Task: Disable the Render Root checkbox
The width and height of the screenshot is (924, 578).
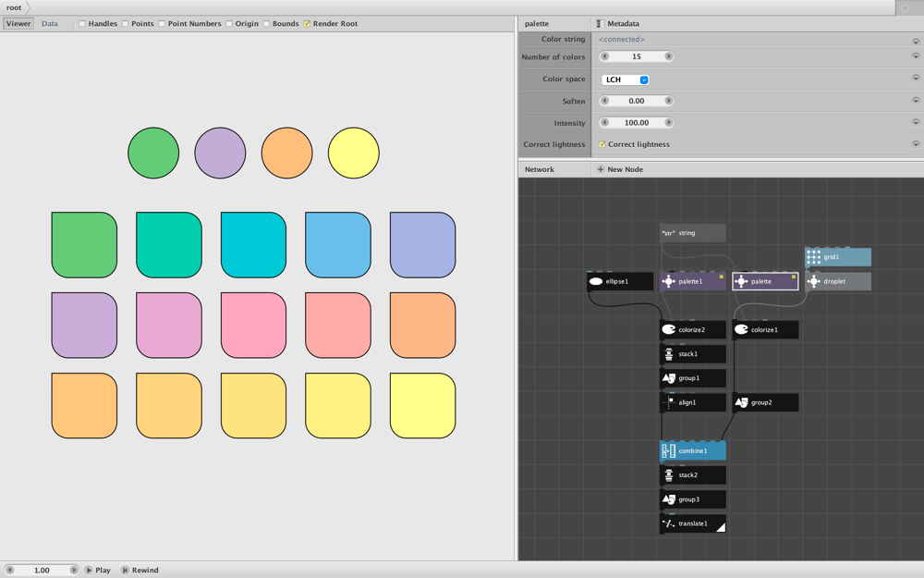Action: click(307, 24)
